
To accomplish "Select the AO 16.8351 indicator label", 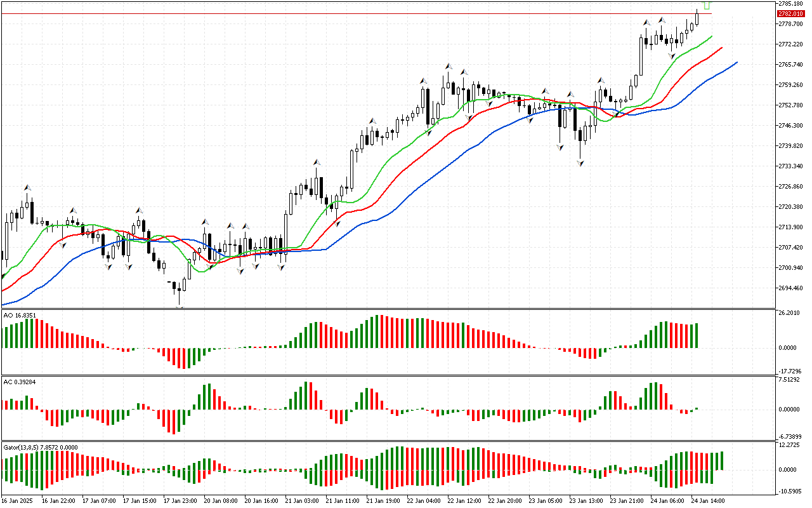I will tap(20, 314).
